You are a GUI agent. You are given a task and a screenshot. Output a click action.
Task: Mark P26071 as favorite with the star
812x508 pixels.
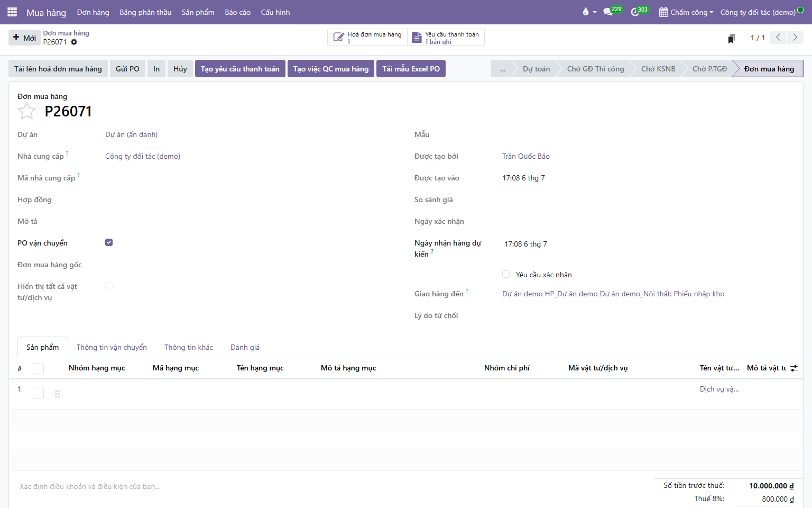pos(26,111)
